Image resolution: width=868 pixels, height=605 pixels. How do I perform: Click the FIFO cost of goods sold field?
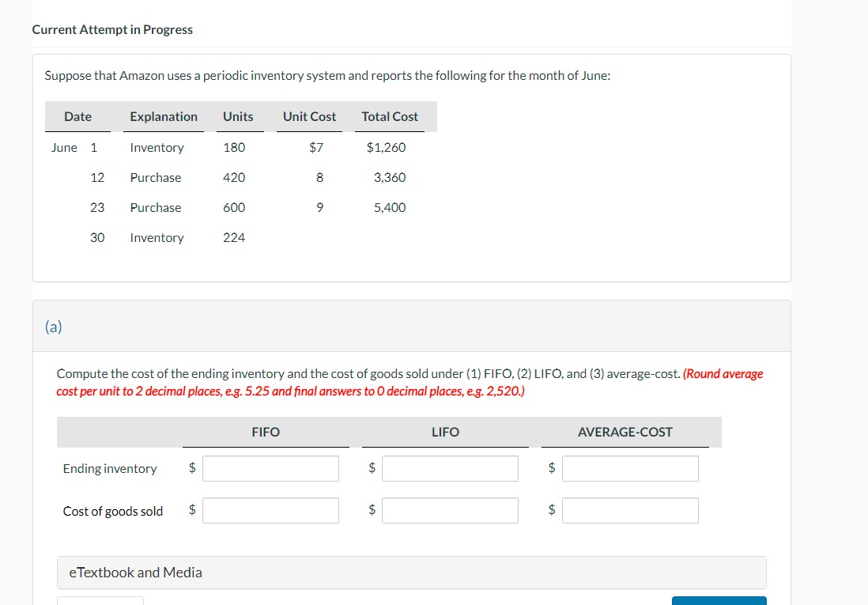270,510
